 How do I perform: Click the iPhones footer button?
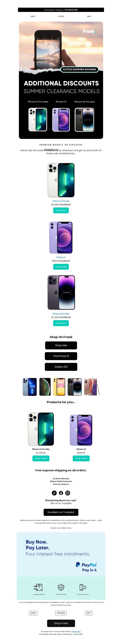point(61,613)
